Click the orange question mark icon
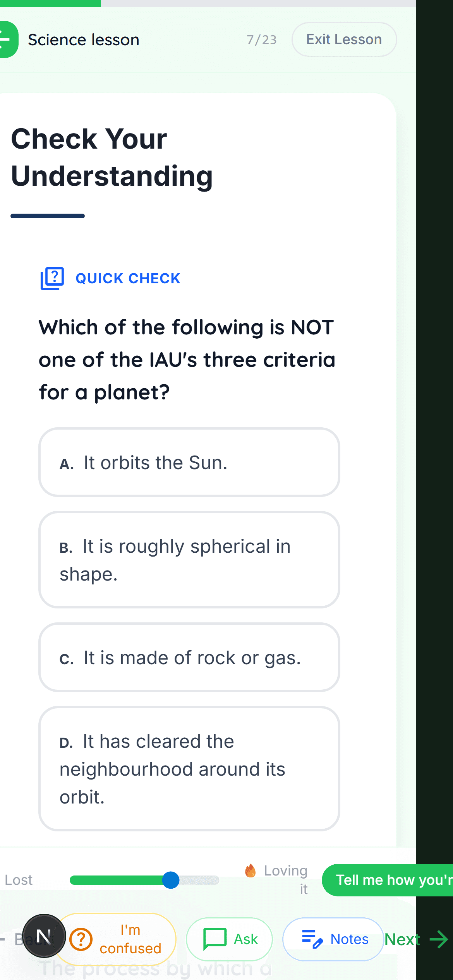The height and width of the screenshot is (980, 453). (81, 939)
